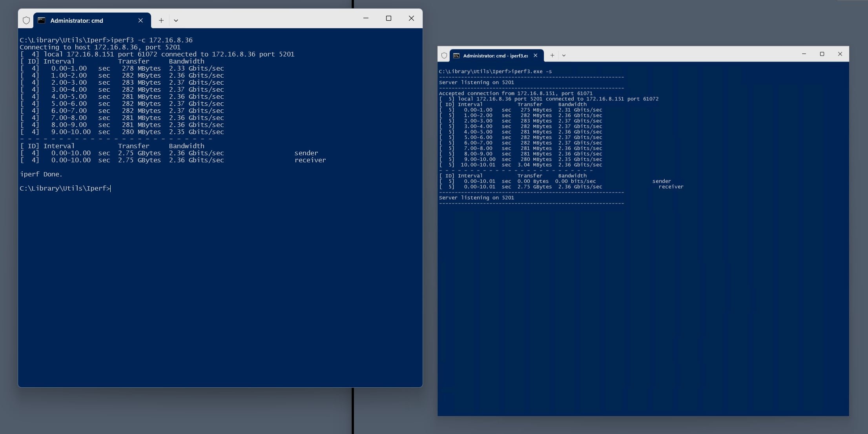Open a new tab in the left terminal window

(x=161, y=20)
